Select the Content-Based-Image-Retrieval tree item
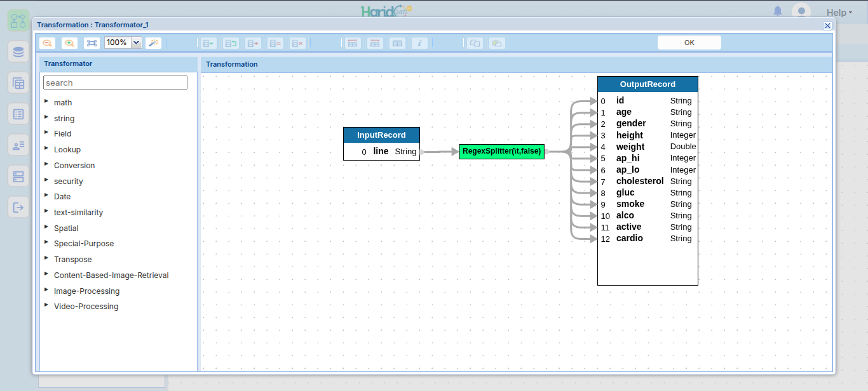This screenshot has width=868, height=391. click(x=111, y=275)
